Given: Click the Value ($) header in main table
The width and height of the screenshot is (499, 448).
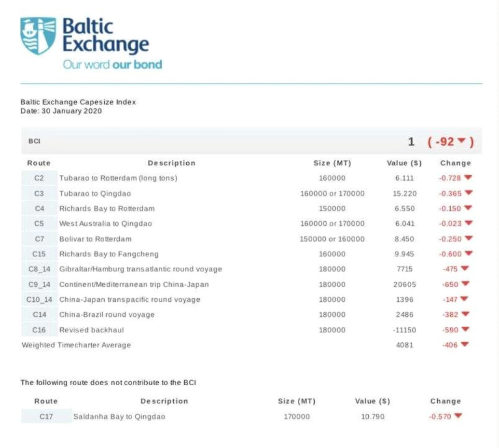Looking at the screenshot, I should point(404,163).
